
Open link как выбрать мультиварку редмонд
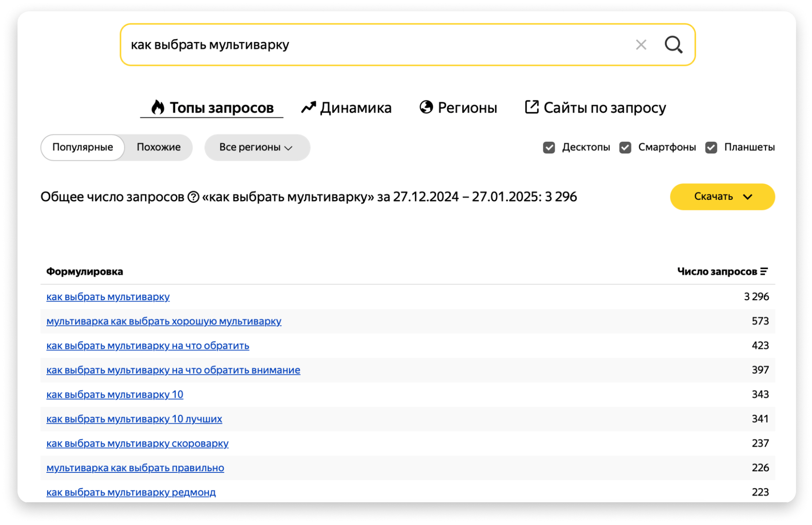point(131,492)
